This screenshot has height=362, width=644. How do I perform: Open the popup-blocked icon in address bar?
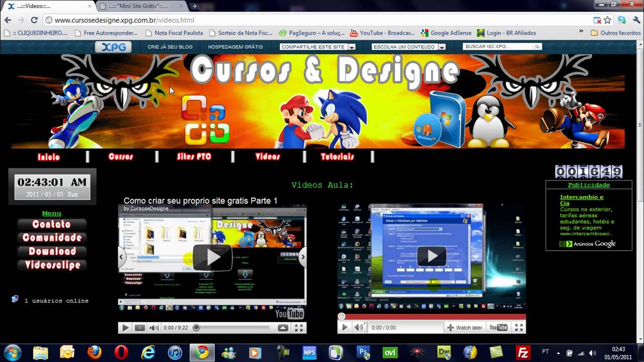tap(597, 20)
